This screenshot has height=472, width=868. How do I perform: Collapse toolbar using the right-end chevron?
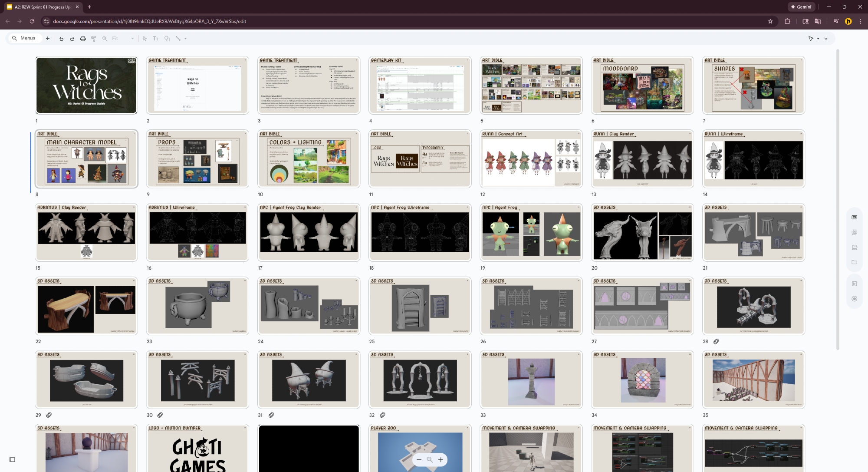coord(826,39)
